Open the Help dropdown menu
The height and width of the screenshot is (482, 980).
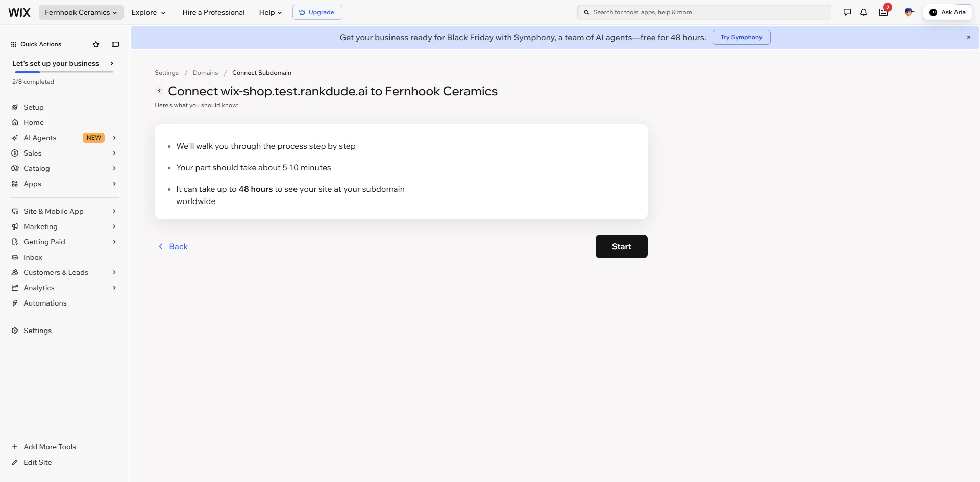[x=271, y=12]
